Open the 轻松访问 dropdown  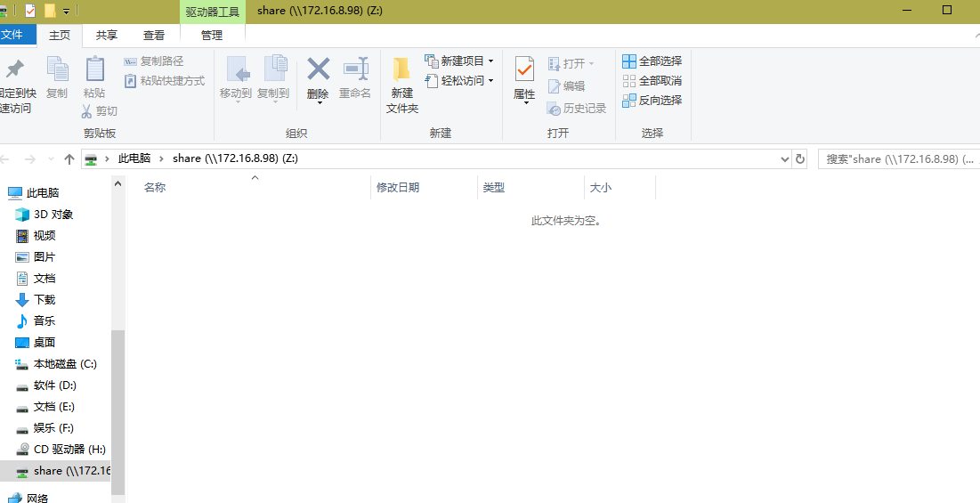coord(458,81)
